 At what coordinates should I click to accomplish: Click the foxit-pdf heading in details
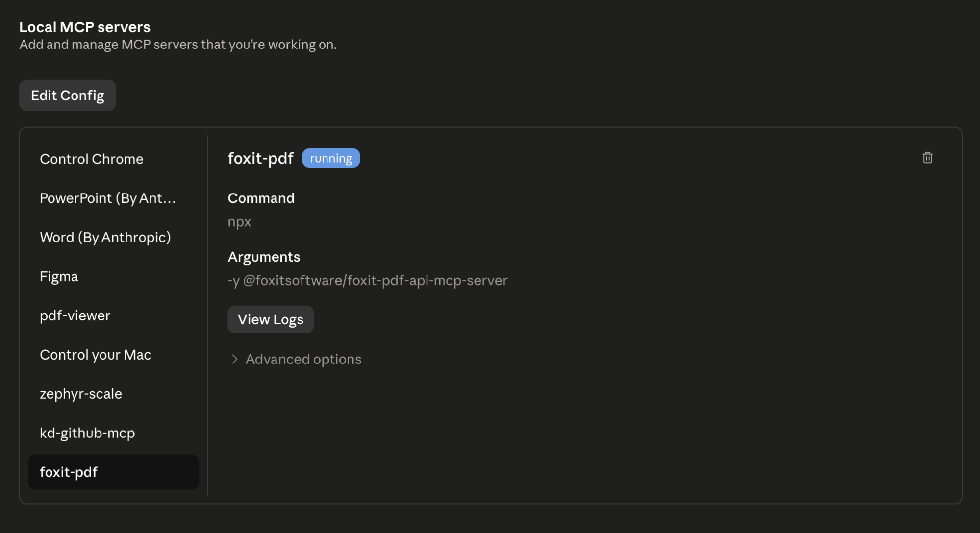click(x=261, y=158)
